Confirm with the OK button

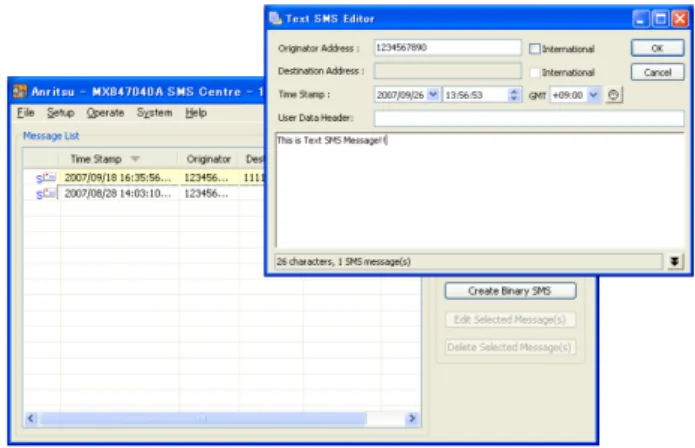point(657,48)
